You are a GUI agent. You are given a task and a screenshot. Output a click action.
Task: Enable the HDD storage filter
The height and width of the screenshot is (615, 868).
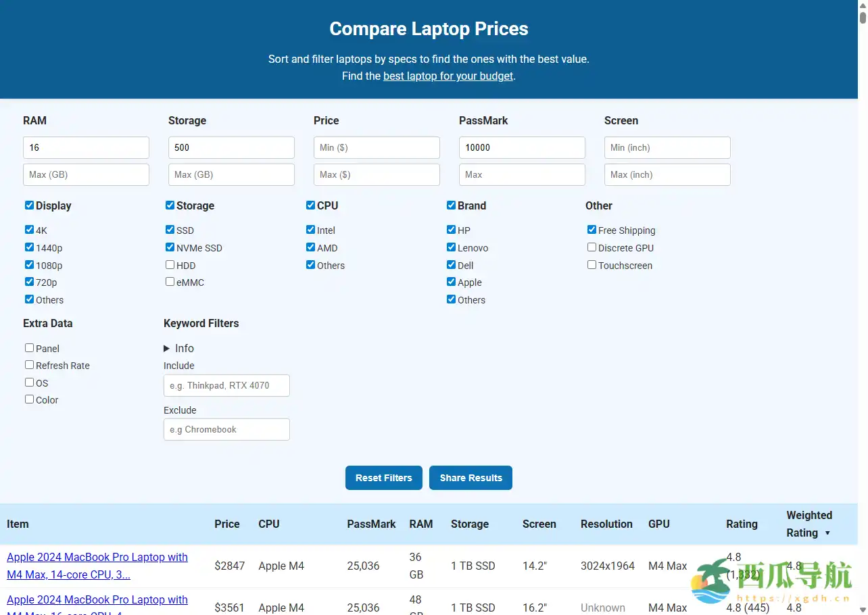(170, 264)
